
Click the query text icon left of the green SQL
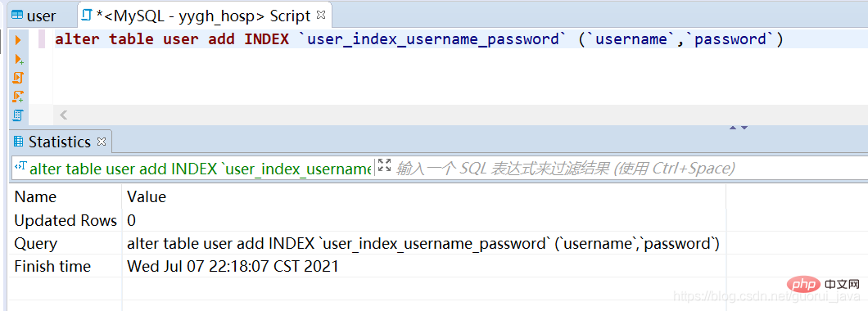(x=20, y=166)
